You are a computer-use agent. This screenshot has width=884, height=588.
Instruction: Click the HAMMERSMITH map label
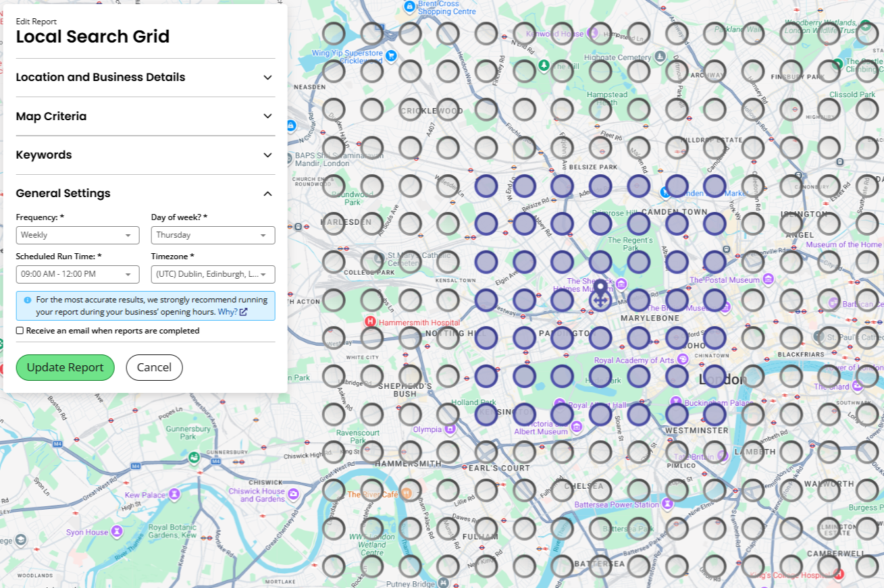click(x=408, y=464)
